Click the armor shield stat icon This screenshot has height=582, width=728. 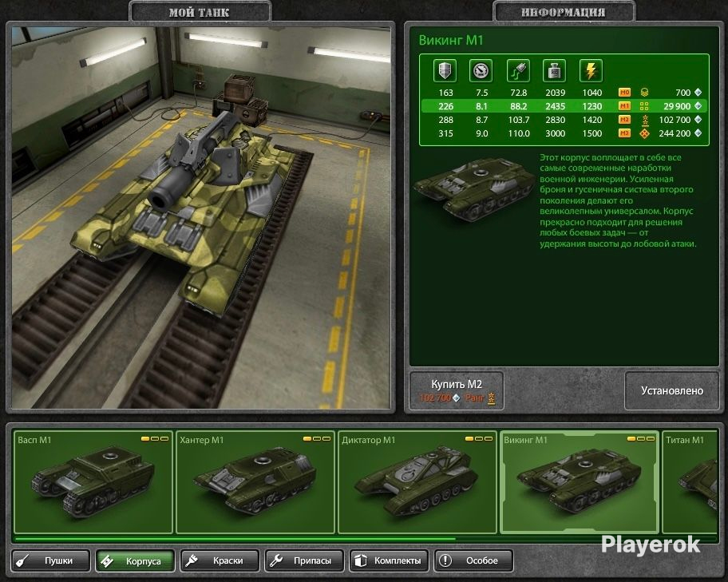click(445, 70)
